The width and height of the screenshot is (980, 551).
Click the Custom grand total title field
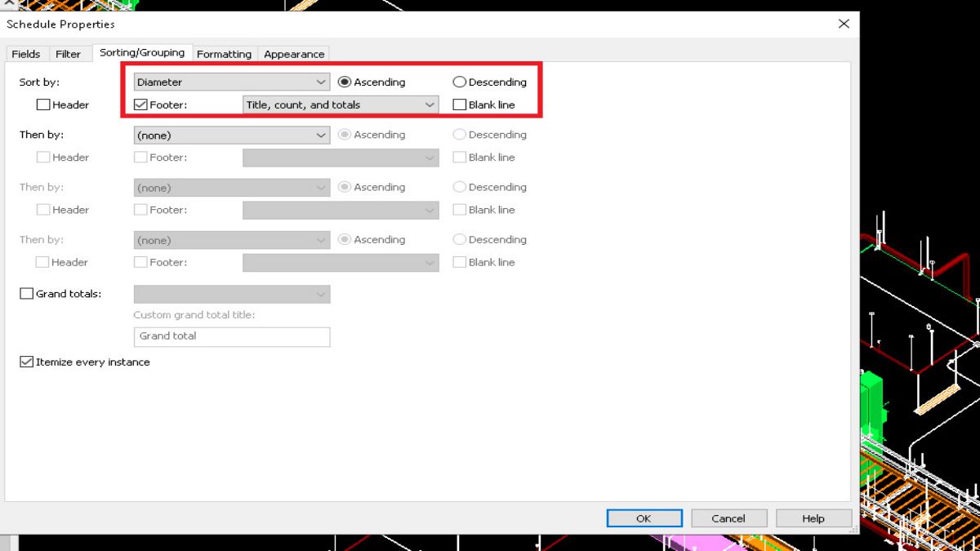coord(231,336)
